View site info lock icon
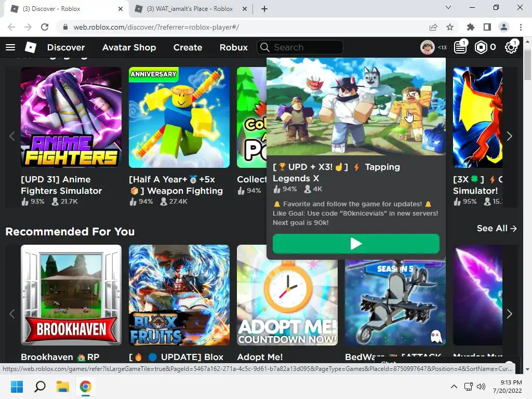Image resolution: width=532 pixels, height=399 pixels. point(65,27)
